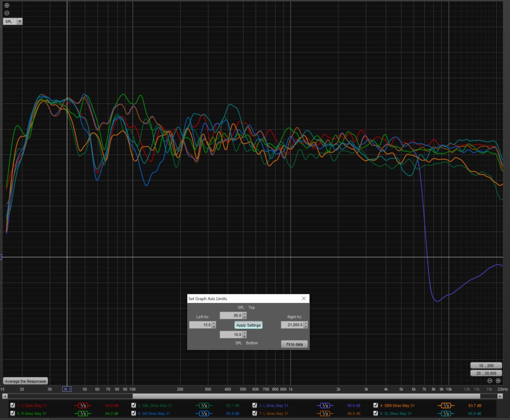
Task: Click the vertical zoom-out minus icon near the SPL selector
Action: (7, 13)
